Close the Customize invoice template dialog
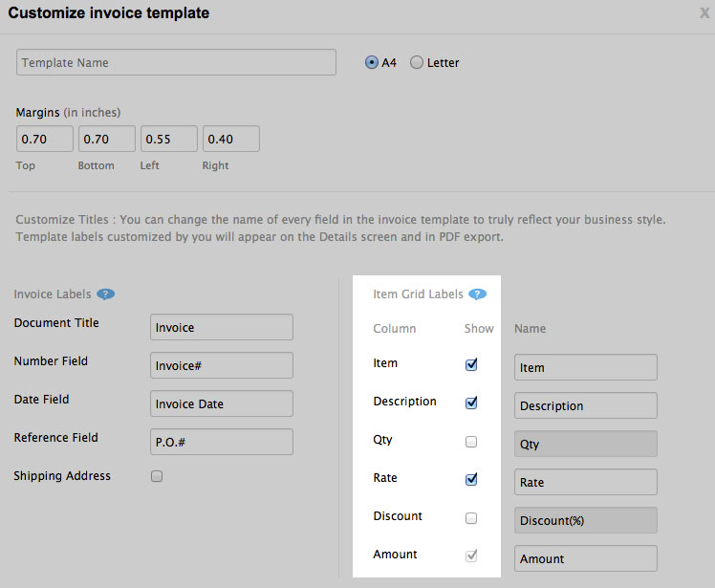Screen dimensions: 715x588 tap(704, 12)
